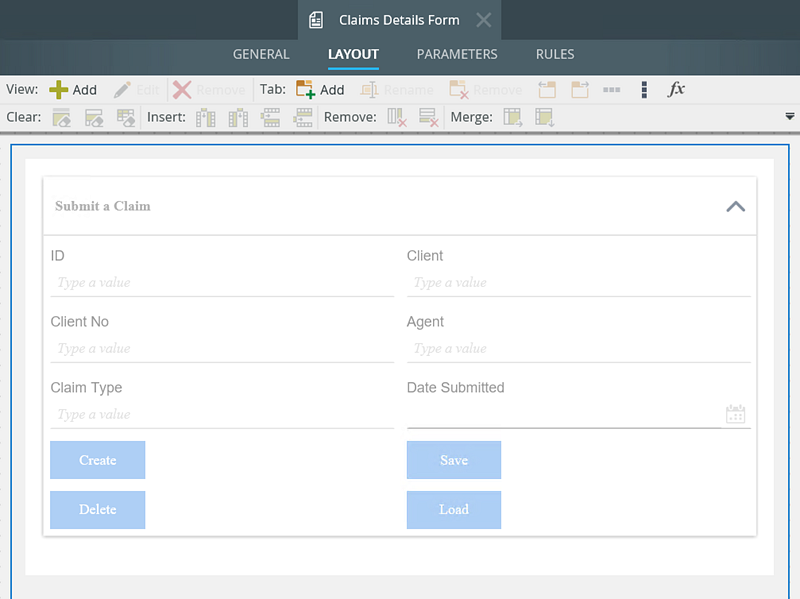Click the last Insert row icon

click(x=302, y=118)
